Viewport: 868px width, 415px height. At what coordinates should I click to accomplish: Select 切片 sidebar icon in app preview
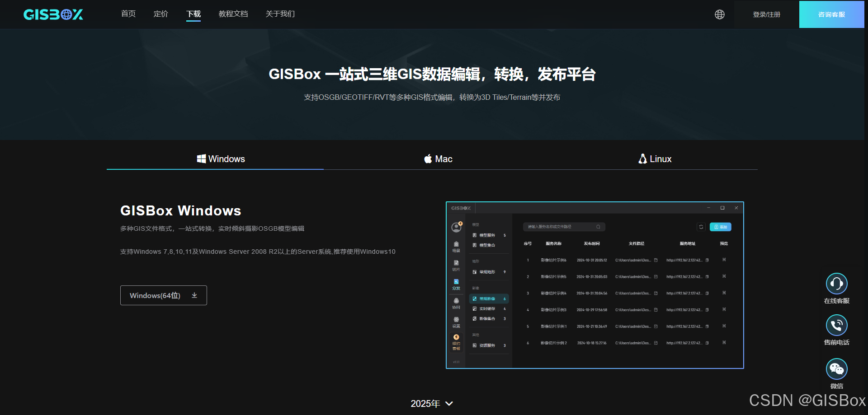tap(456, 266)
